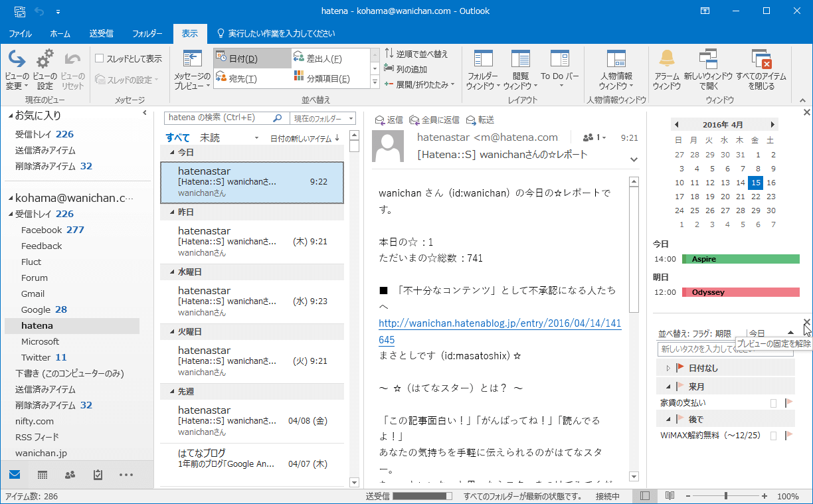This screenshot has height=504, width=813.
Task: Arrange messages by Categories (分類項目)
Action: [330, 78]
